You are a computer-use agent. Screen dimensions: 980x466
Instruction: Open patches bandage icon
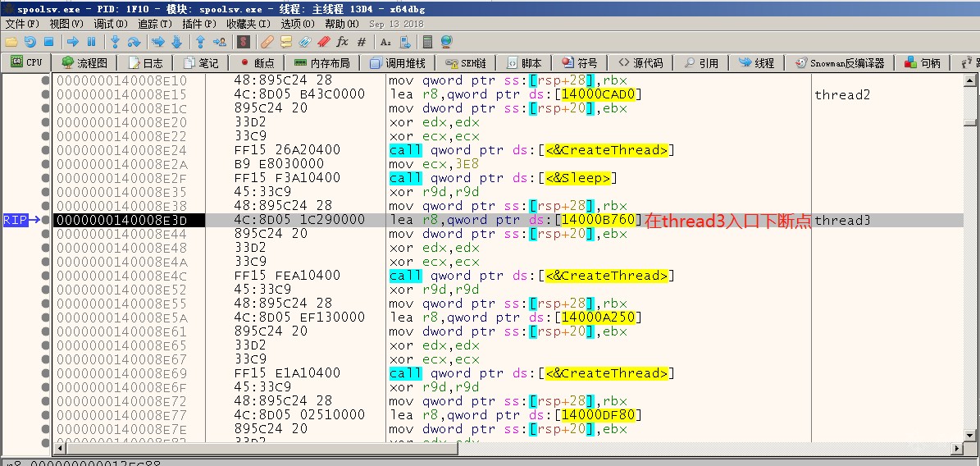(267, 42)
